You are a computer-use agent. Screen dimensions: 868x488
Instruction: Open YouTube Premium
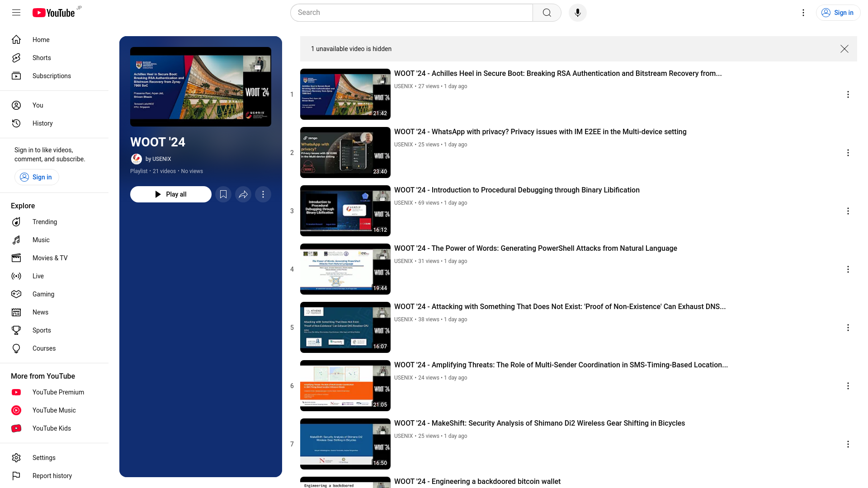pyautogui.click(x=54, y=392)
